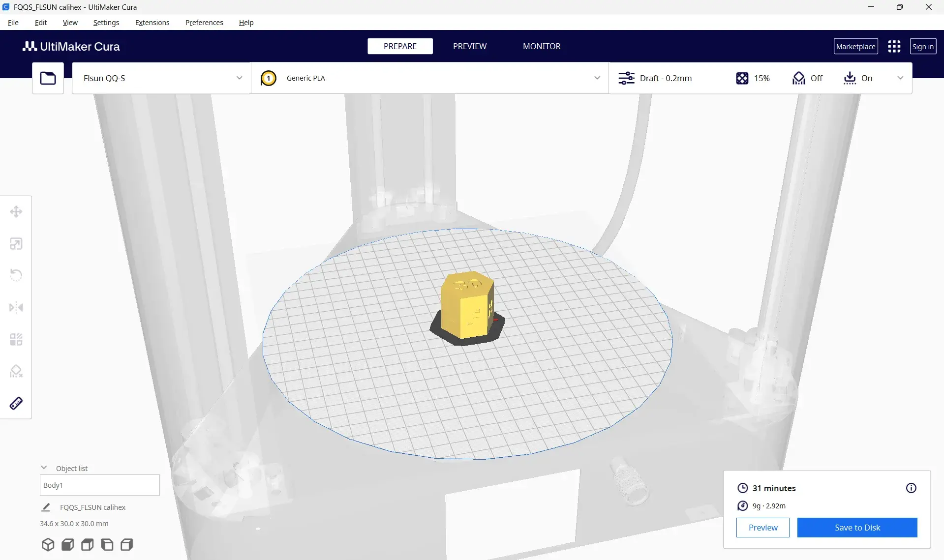Click the Preview button
Viewport: 944px width, 560px height.
[763, 528]
